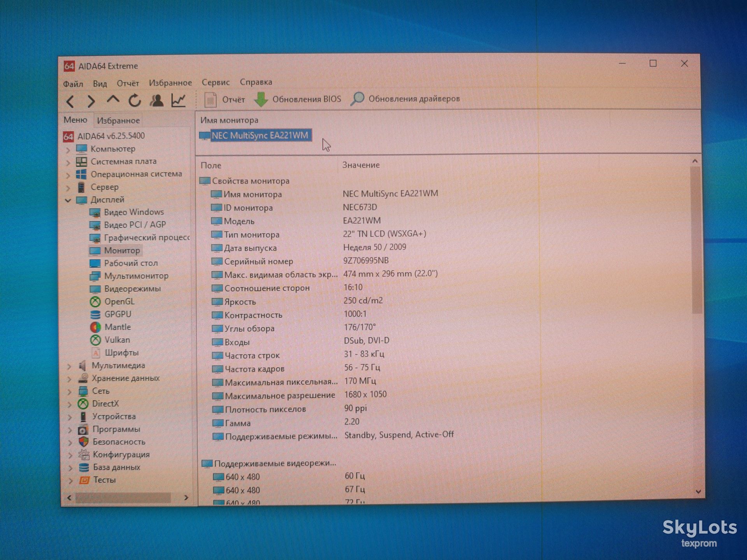Image resolution: width=747 pixels, height=560 pixels.
Task: Collapse the Дисплей tree node
Action: [68, 201]
